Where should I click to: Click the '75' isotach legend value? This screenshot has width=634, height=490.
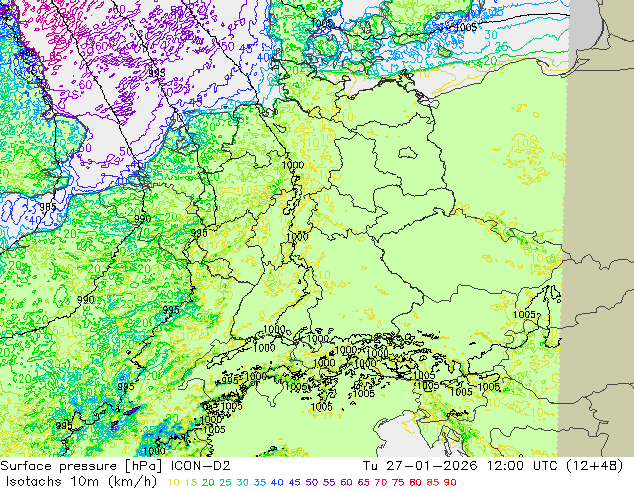point(398,482)
